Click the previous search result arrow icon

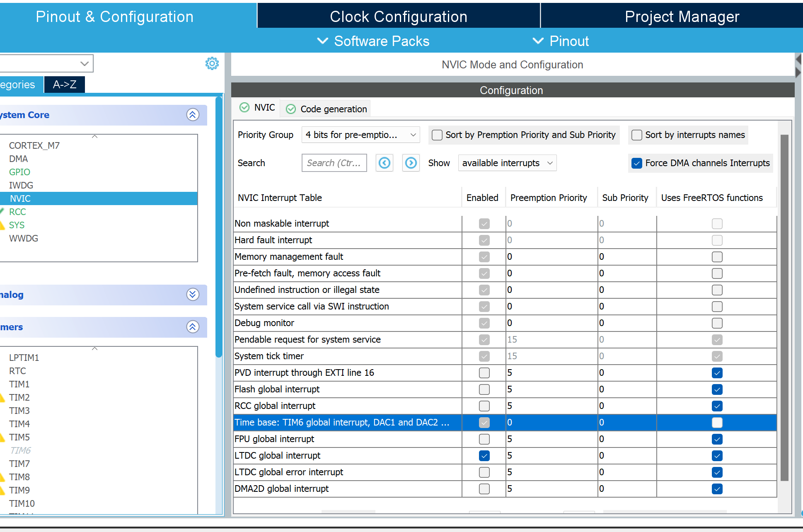click(x=385, y=163)
